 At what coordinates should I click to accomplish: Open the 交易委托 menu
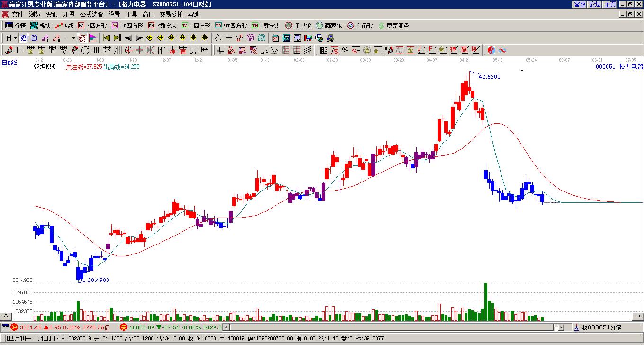(171, 14)
